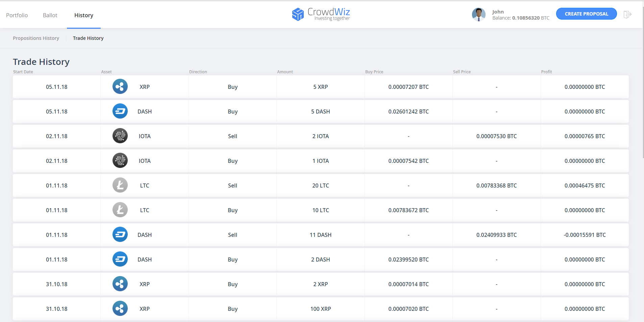This screenshot has width=644, height=322.
Task: Click the amount 2 IOTA
Action: pos(321,136)
